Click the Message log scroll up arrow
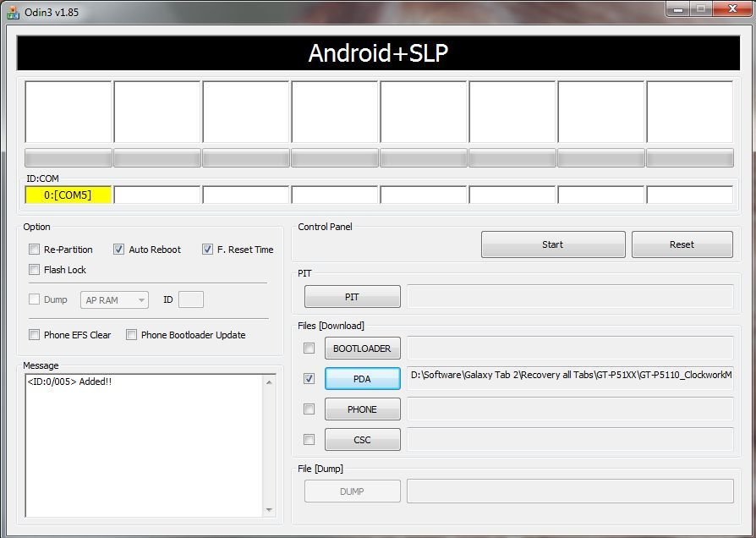 (x=269, y=382)
